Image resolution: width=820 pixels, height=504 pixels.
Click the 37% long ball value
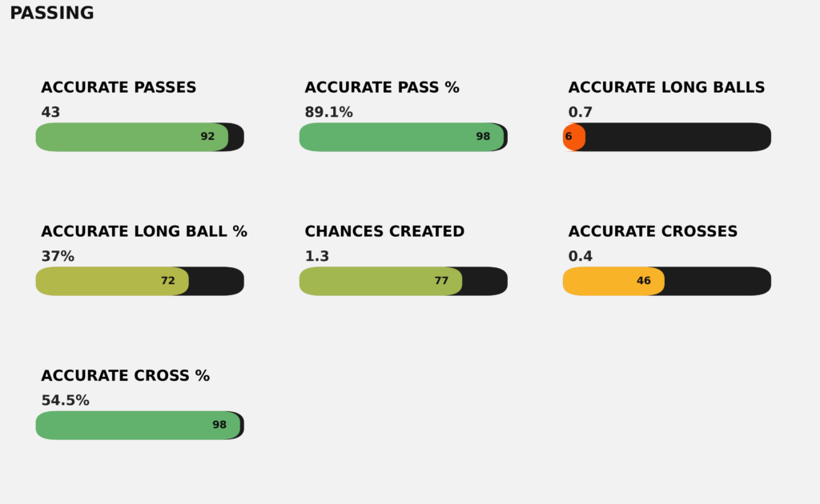coord(58,257)
